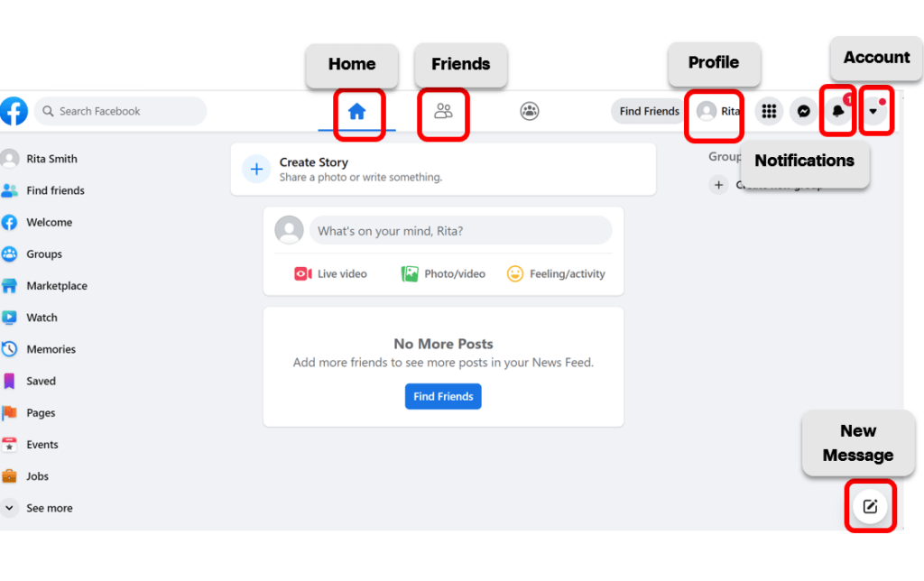The height and width of the screenshot is (581, 924).
Task: Add a Feeling/activity to post
Action: click(x=556, y=273)
